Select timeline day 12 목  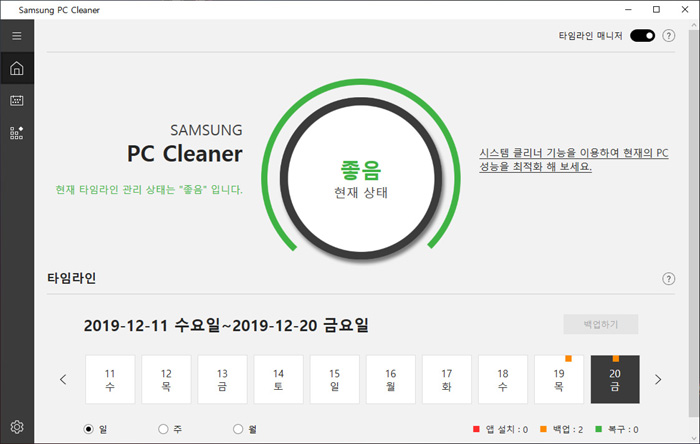click(x=166, y=379)
